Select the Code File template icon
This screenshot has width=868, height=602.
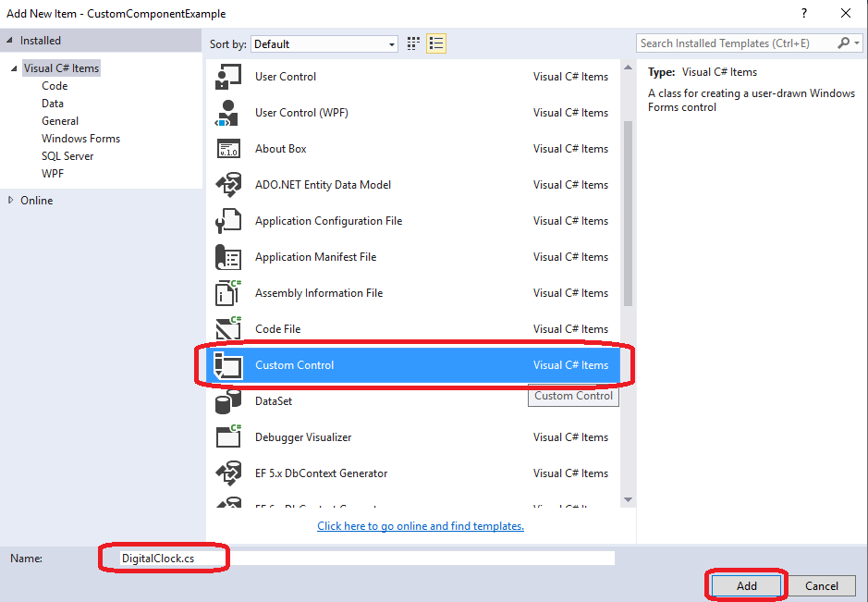click(x=228, y=329)
